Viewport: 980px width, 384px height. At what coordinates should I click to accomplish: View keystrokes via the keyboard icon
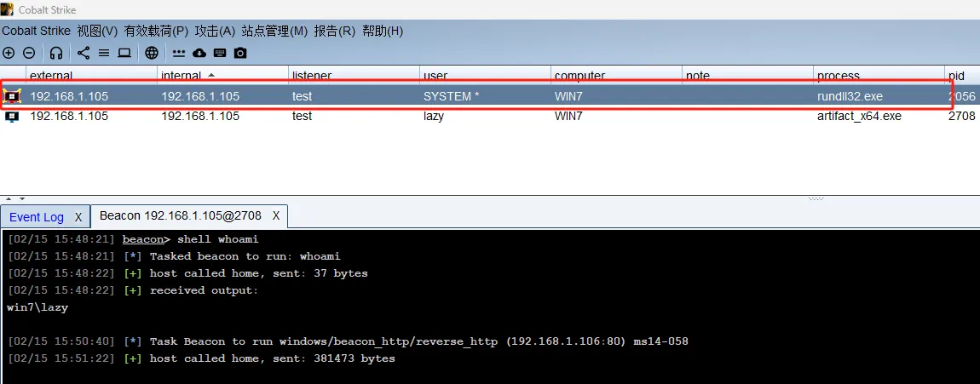click(x=220, y=53)
